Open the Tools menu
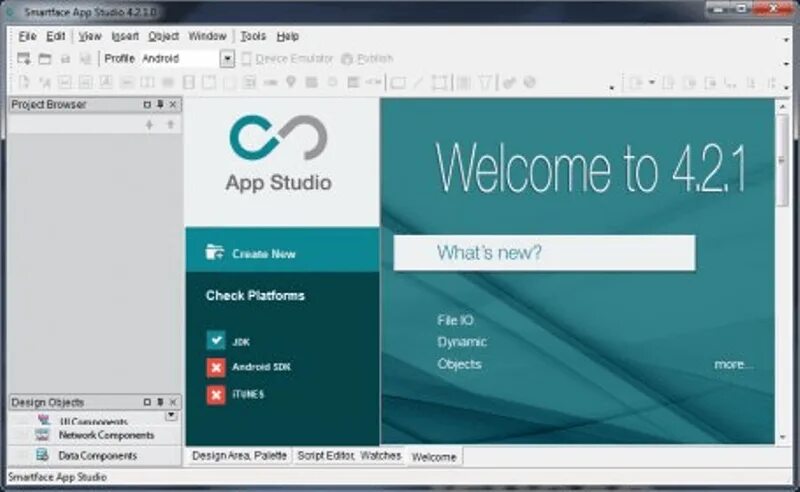The width and height of the screenshot is (800, 492). point(253,36)
